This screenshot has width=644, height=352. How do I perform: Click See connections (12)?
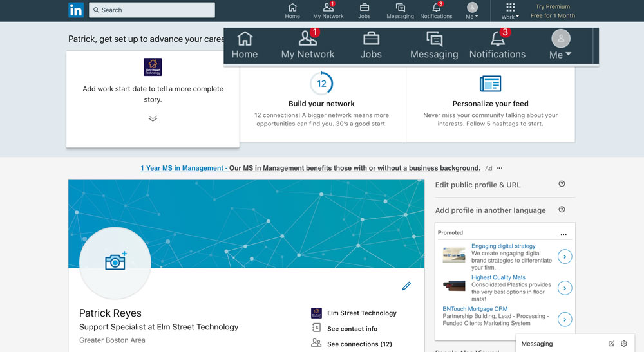(359, 344)
